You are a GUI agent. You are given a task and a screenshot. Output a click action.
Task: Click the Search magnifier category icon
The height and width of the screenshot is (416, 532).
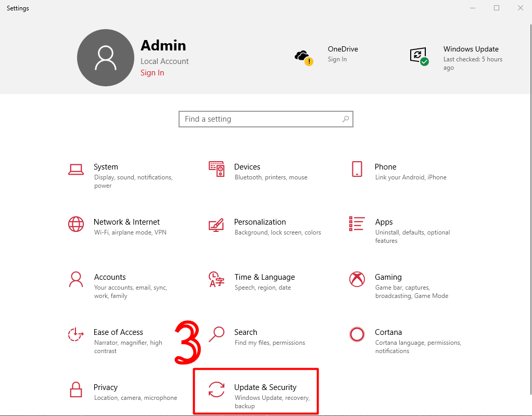(x=217, y=334)
